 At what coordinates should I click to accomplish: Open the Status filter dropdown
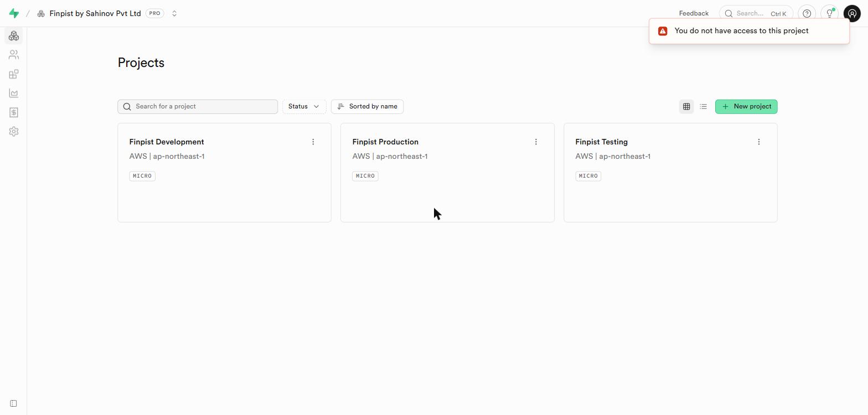point(304,106)
